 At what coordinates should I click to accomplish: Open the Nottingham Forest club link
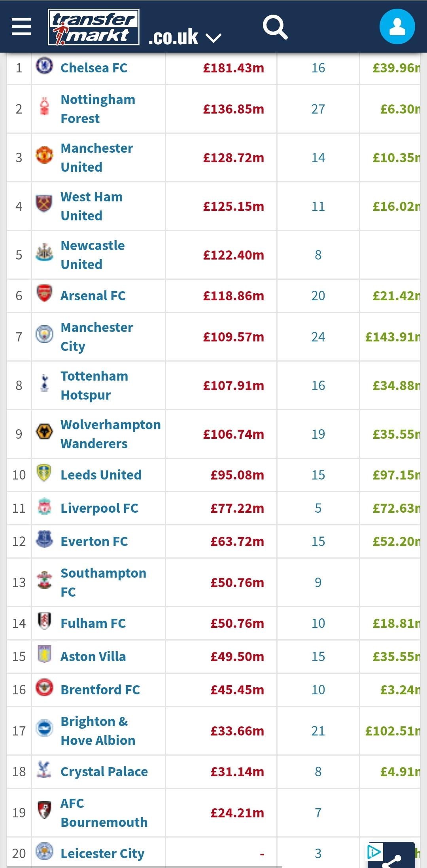point(98,109)
